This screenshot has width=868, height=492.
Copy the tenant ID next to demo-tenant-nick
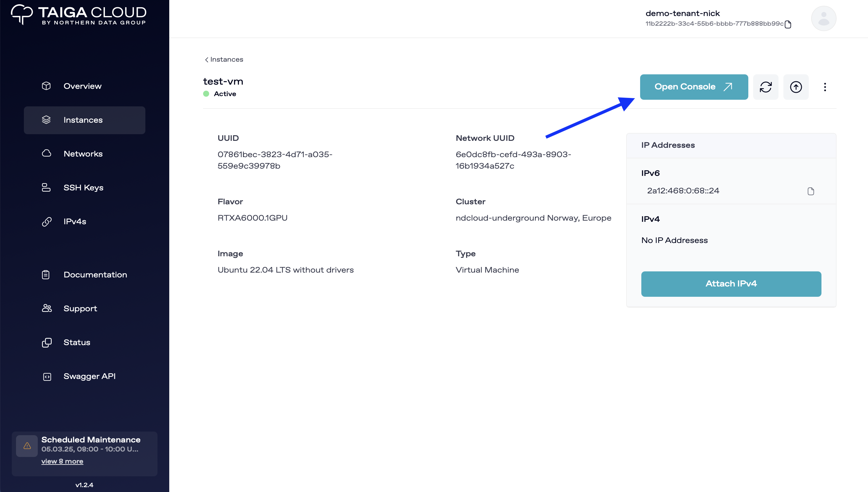point(788,24)
